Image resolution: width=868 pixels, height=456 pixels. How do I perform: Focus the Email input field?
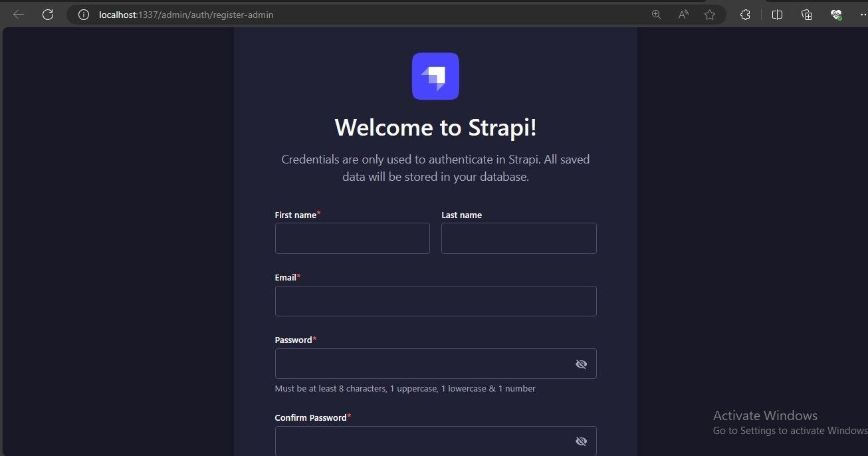[435, 300]
